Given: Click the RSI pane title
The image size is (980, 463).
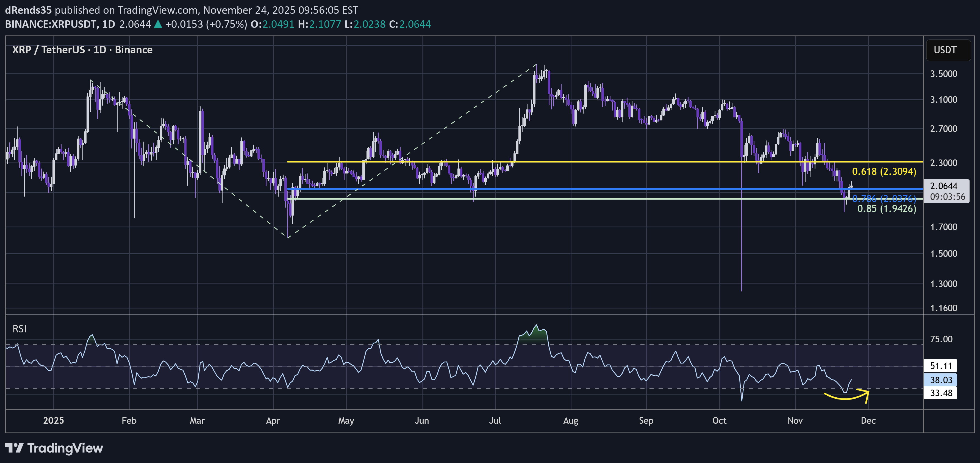Looking at the screenshot, I should (20, 329).
